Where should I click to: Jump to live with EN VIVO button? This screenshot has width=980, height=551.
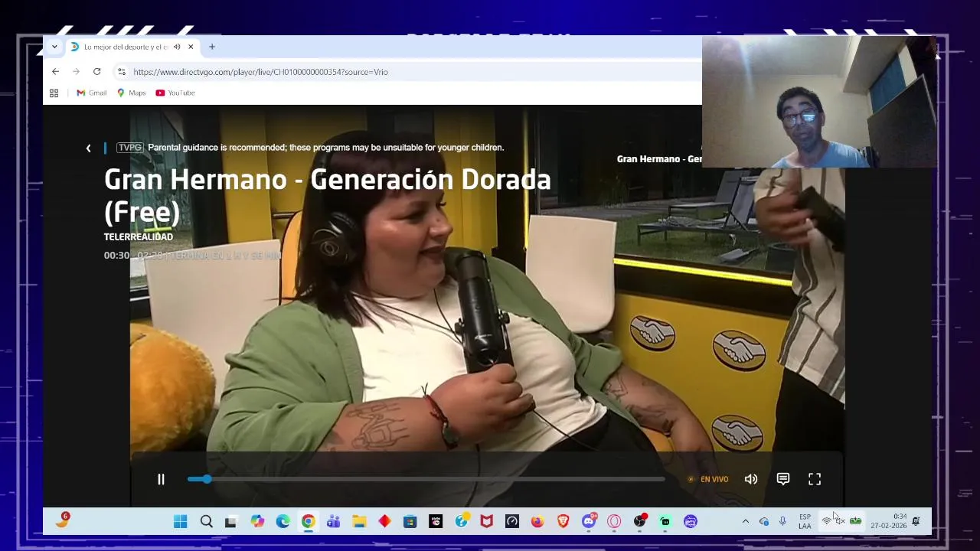coord(708,479)
